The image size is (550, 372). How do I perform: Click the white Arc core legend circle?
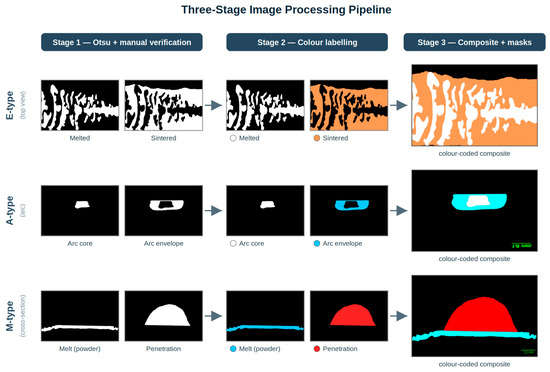click(x=233, y=243)
